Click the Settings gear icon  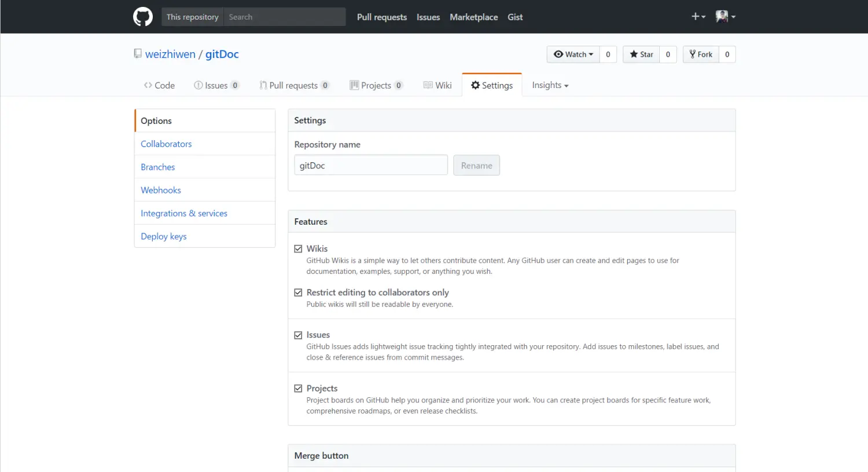click(x=476, y=85)
